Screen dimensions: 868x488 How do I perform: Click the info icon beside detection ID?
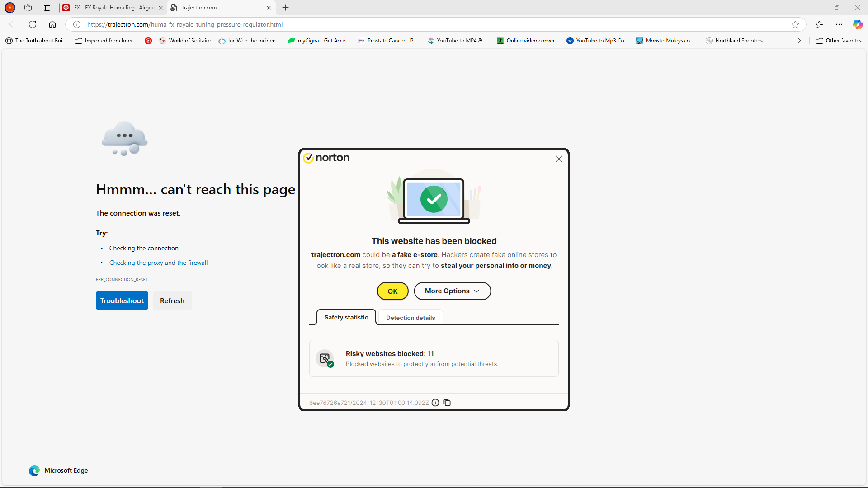pos(435,403)
